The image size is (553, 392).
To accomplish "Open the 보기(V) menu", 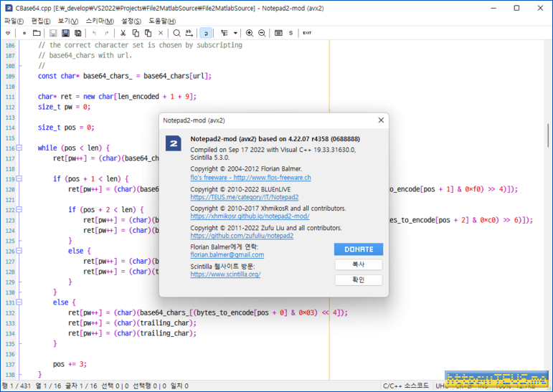I will pyautogui.click(x=67, y=21).
